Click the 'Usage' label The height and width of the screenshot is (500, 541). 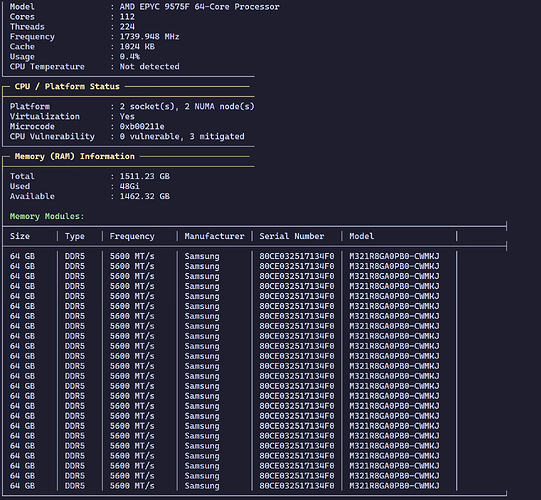22,57
